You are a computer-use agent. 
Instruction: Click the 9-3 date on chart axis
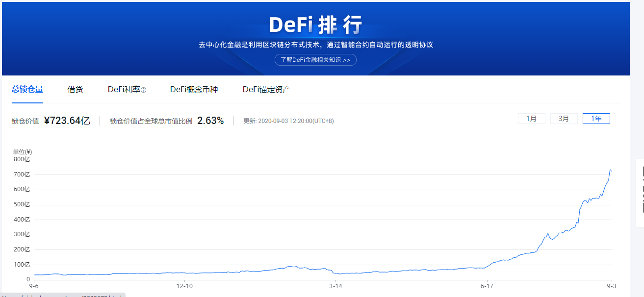pyautogui.click(x=611, y=286)
